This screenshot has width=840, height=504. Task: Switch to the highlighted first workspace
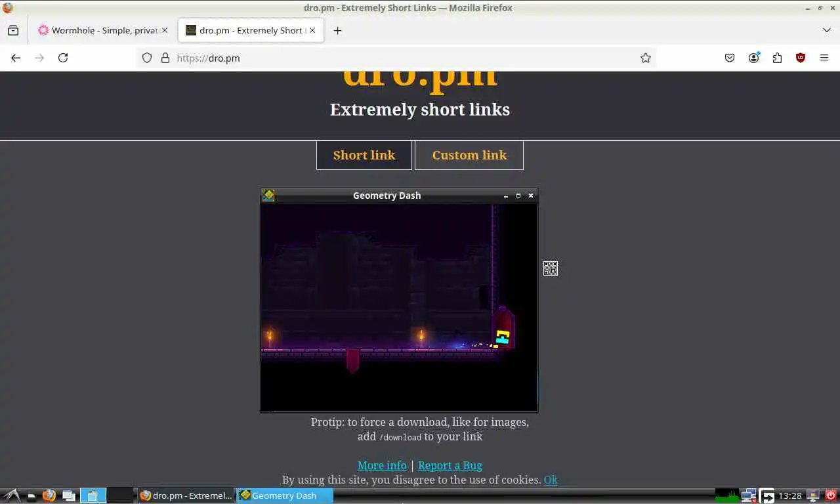click(x=93, y=495)
